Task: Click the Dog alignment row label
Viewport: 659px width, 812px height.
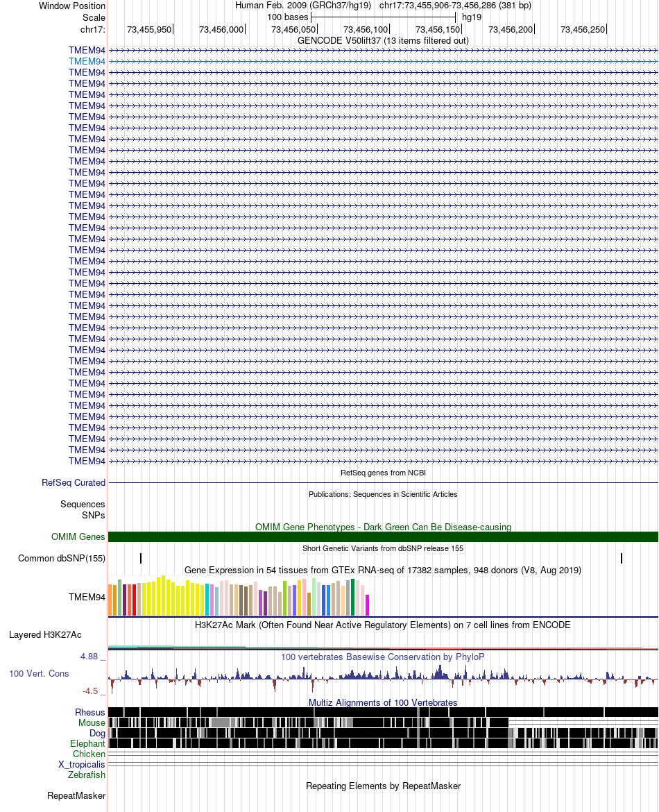Action: pos(97,734)
